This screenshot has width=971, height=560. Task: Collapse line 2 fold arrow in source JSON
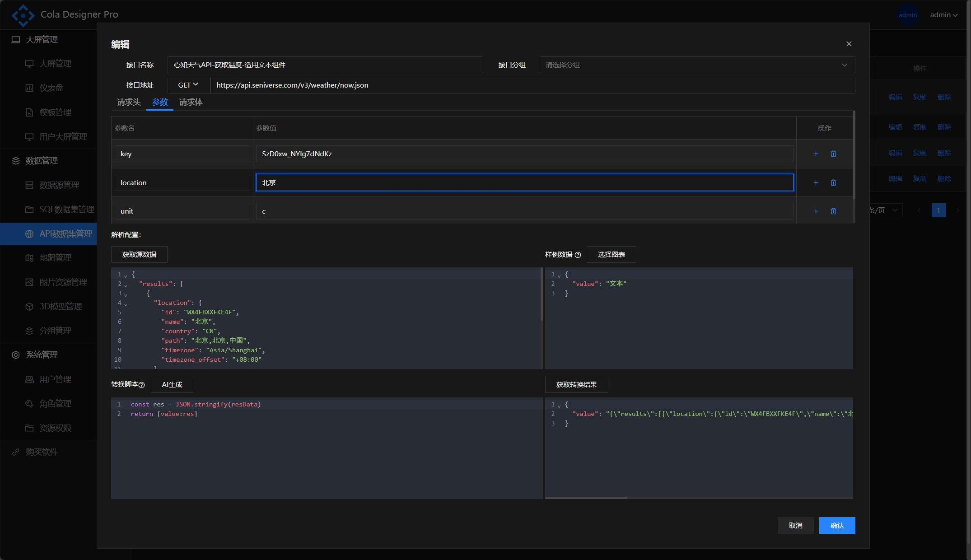tap(126, 285)
